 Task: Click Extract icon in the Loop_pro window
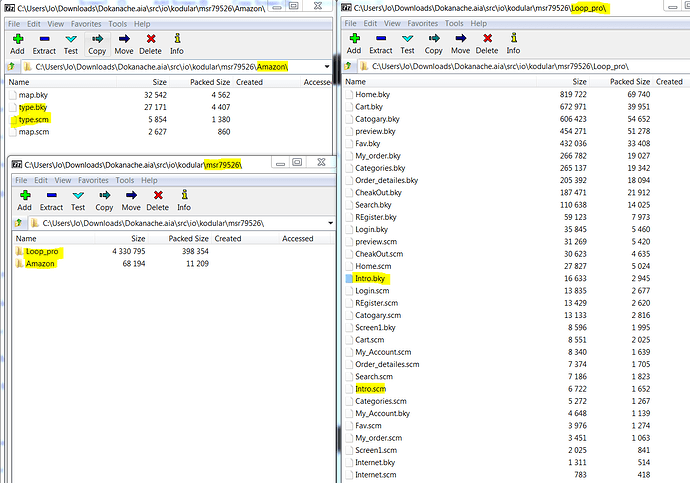click(380, 37)
